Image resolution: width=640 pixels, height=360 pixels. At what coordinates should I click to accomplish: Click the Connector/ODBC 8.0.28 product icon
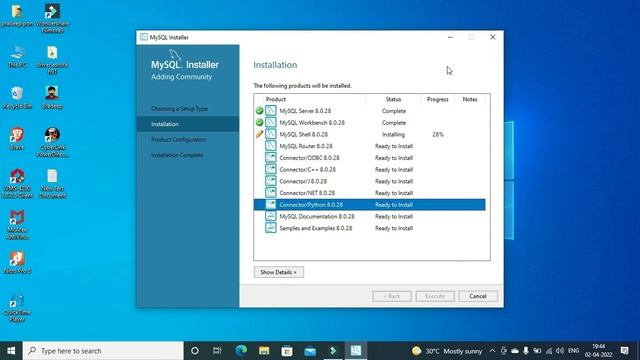coord(271,158)
